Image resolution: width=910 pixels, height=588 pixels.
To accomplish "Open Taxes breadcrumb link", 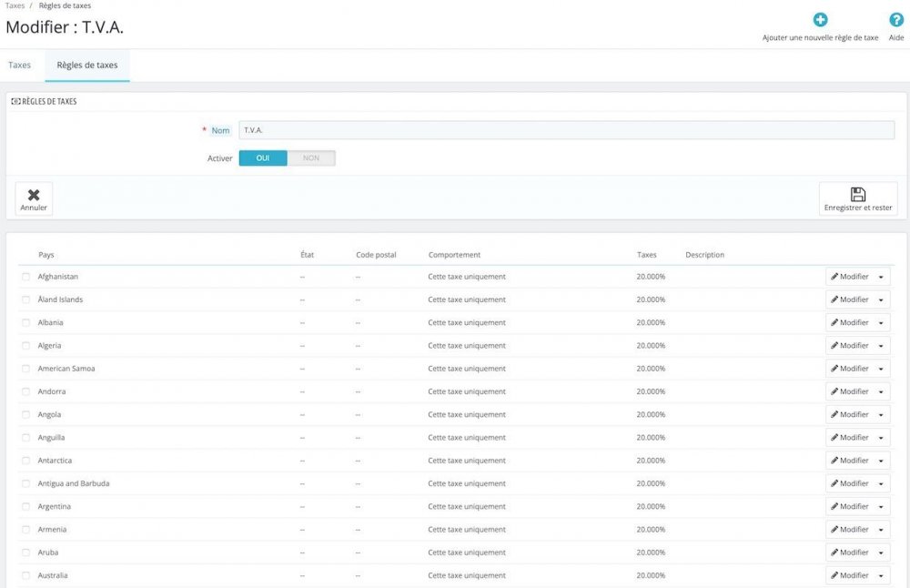I will [x=15, y=5].
